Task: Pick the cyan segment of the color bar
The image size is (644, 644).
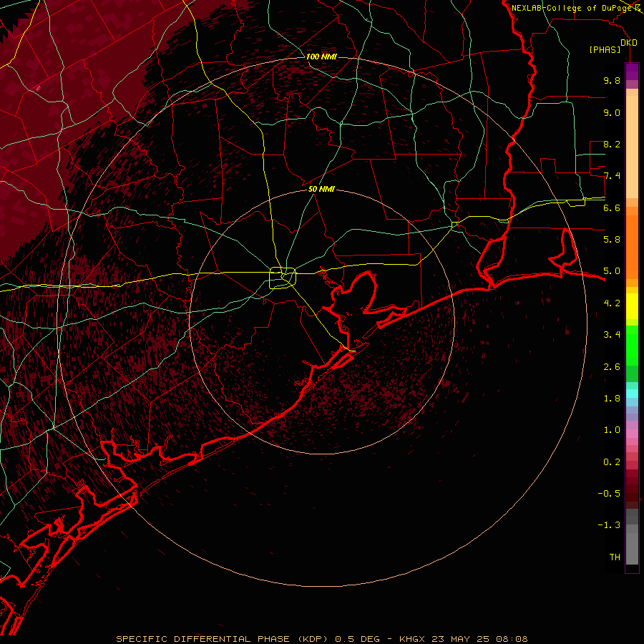Action: click(x=632, y=394)
